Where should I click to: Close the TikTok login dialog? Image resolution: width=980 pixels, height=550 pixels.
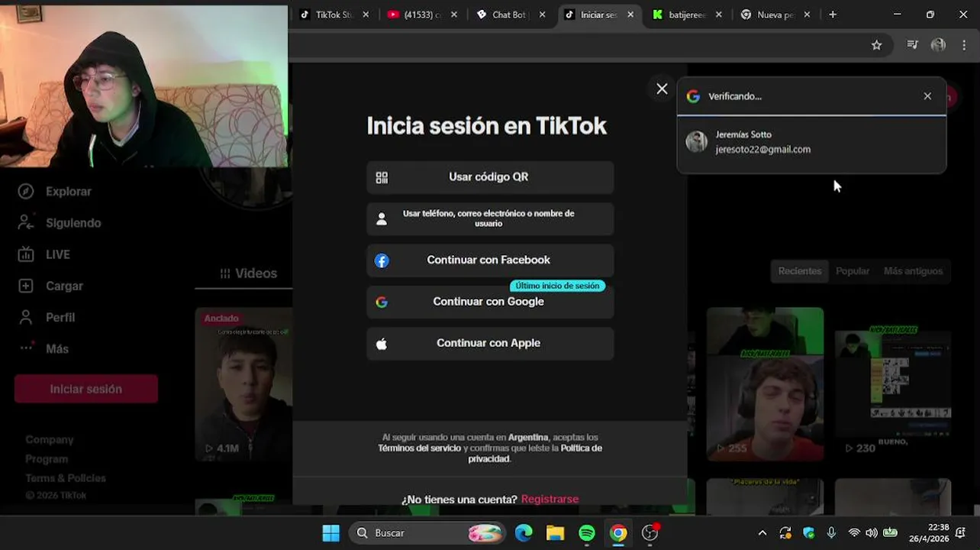pyautogui.click(x=662, y=89)
